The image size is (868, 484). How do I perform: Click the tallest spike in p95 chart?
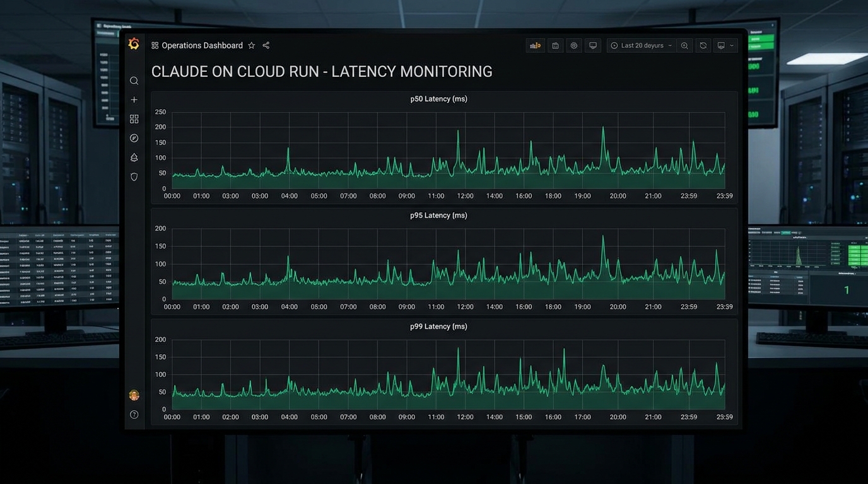(x=603, y=238)
